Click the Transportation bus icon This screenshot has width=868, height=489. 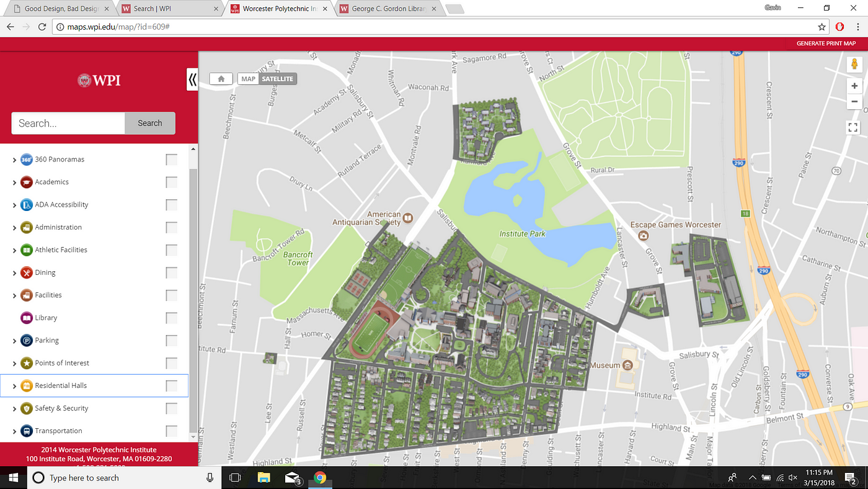pos(26,431)
